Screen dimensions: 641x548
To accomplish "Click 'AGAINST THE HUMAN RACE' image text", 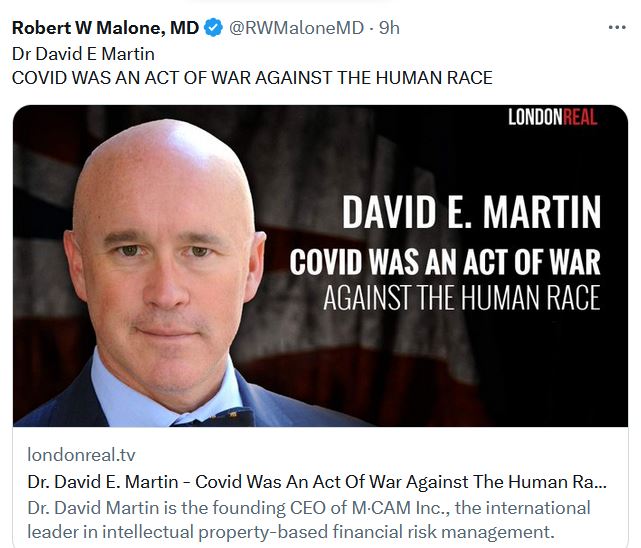I will click(462, 297).
